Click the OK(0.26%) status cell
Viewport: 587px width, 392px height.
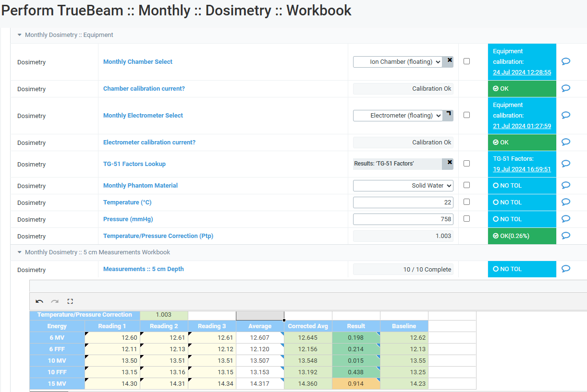[x=522, y=236]
